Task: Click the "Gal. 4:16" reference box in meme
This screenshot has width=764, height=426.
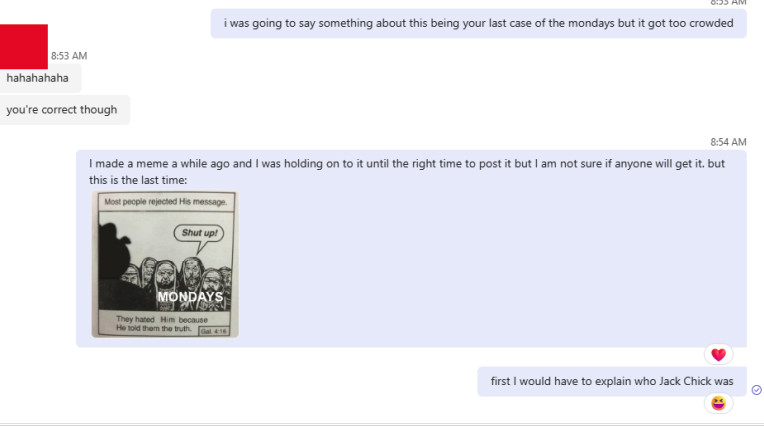Action: coord(213,331)
